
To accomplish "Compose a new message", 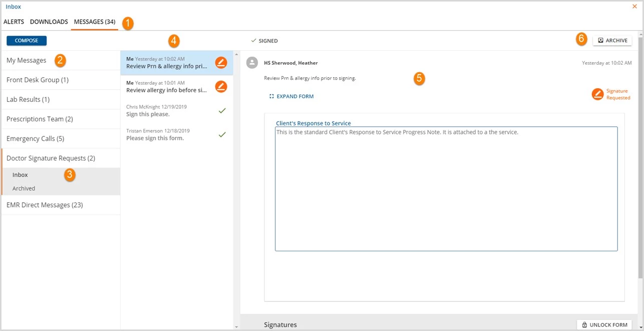I will coord(27,41).
